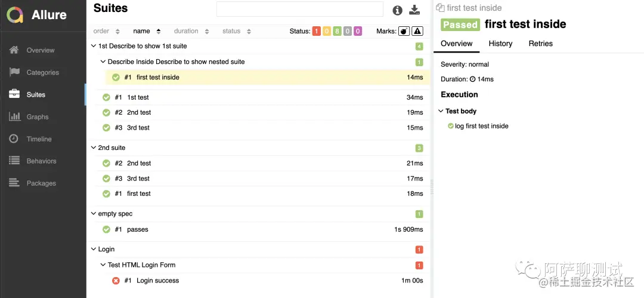The height and width of the screenshot is (298, 644).
Task: Toggle the new-failed warning triangle mark filter
Action: tap(417, 31)
